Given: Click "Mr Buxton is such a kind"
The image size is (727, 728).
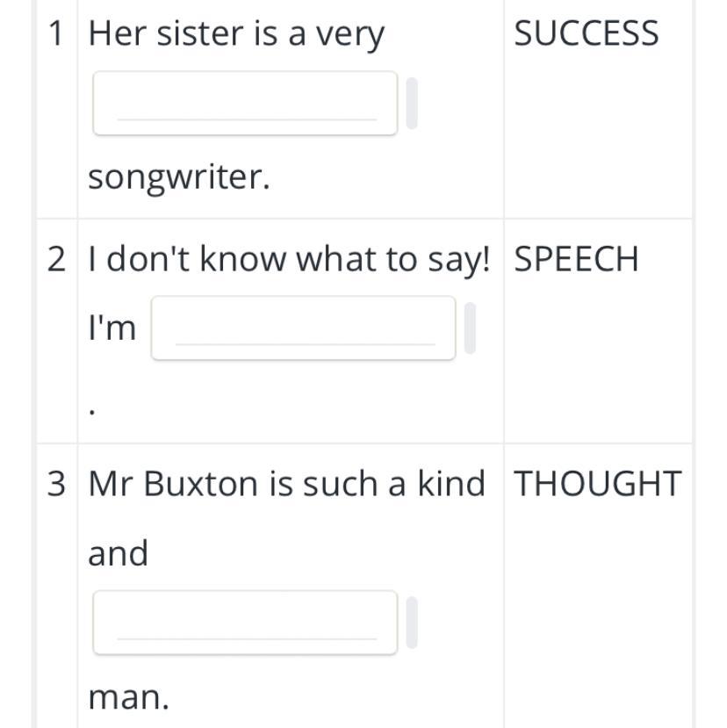Looking at the screenshot, I should point(286,484).
